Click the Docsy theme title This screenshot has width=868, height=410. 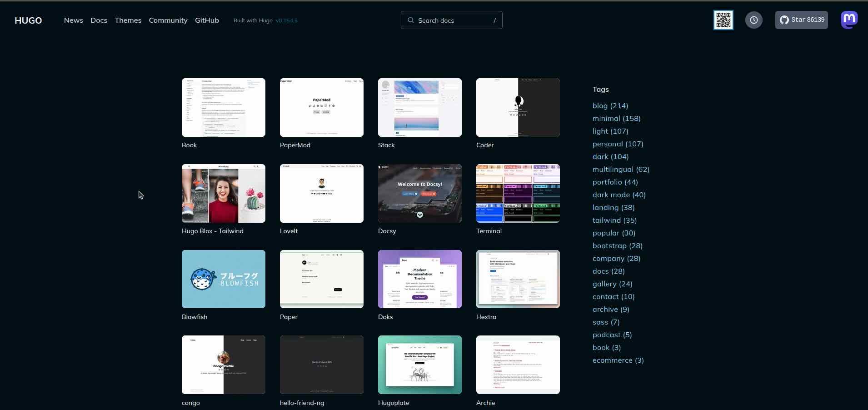click(387, 231)
